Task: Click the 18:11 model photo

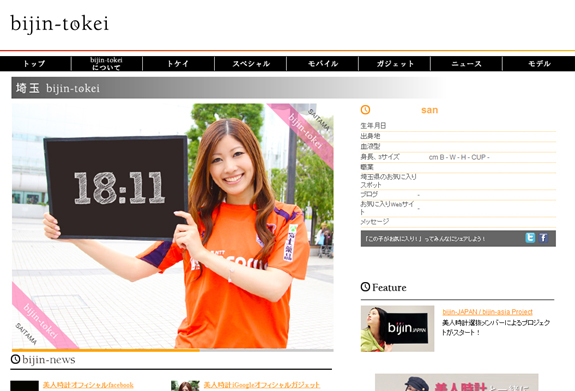Action: click(x=173, y=226)
